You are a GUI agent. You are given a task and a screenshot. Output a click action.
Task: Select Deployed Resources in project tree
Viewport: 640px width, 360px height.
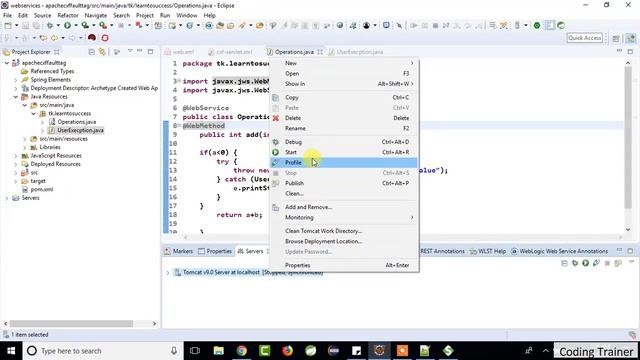pos(55,164)
